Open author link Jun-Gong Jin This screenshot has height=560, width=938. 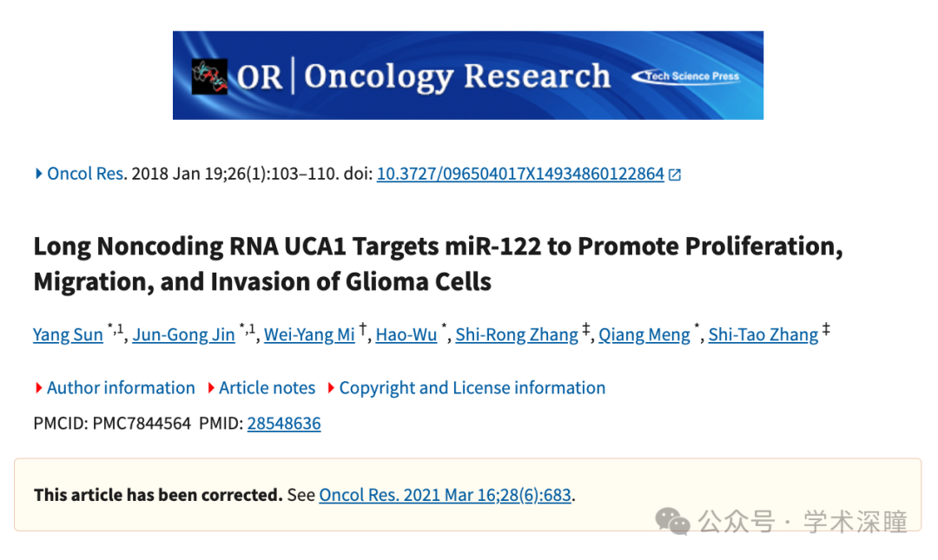[183, 334]
